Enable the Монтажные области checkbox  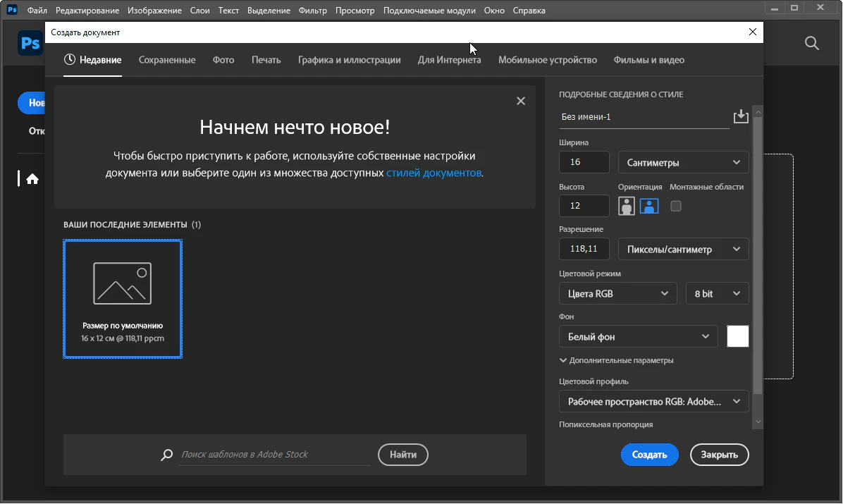[x=676, y=206]
